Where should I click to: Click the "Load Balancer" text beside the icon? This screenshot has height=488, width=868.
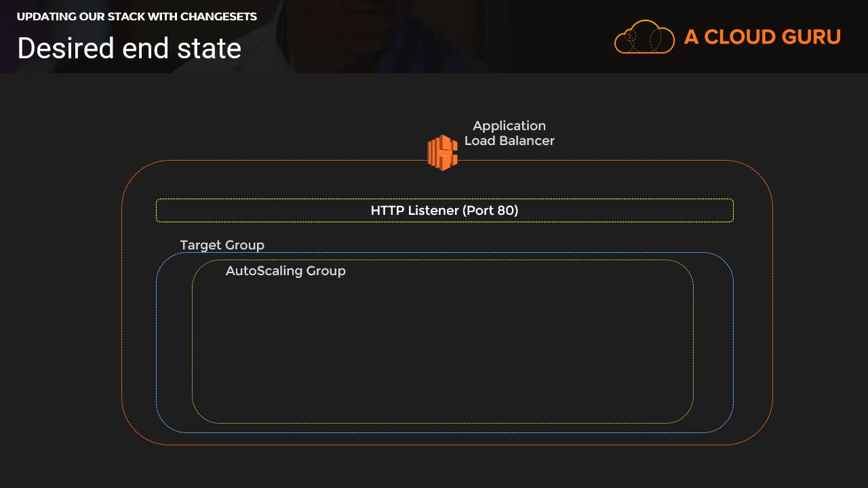(x=509, y=141)
